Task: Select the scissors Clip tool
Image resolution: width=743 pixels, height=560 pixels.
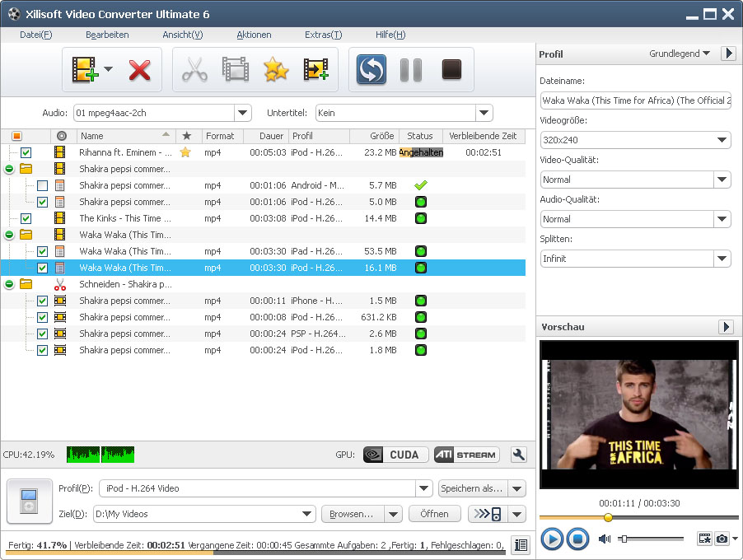Action: pyautogui.click(x=194, y=70)
